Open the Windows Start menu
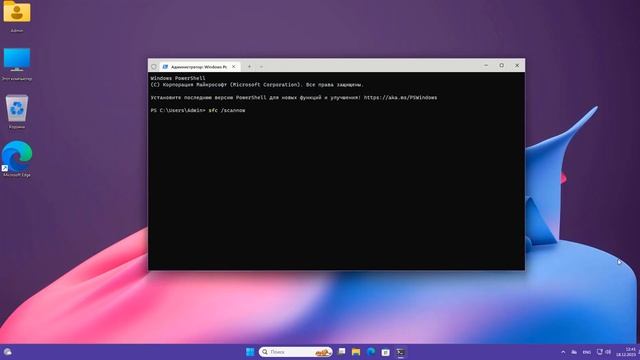This screenshot has width=640, height=360. point(250,352)
